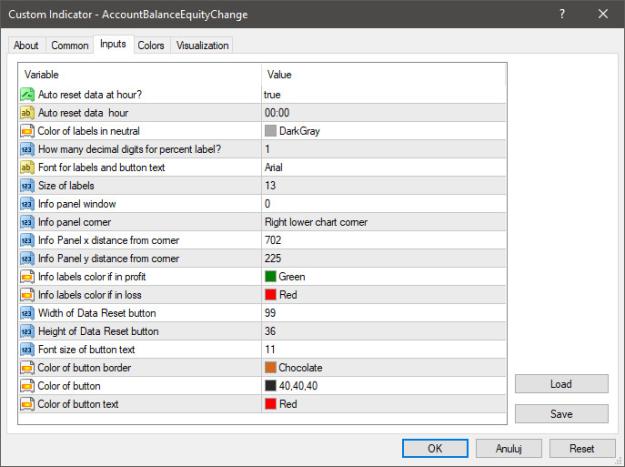This screenshot has width=625, height=467.
Task: Click the icon beside Info Panel x distance
Action: point(27,240)
